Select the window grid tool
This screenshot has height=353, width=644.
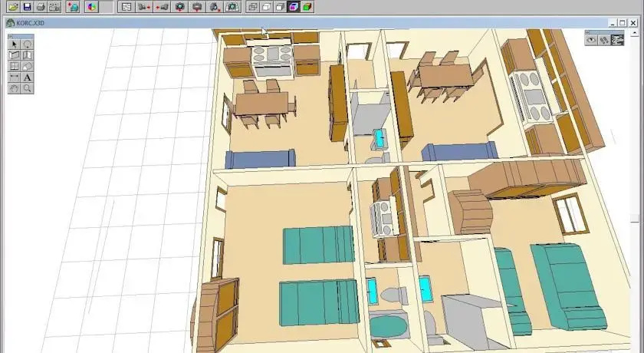(x=15, y=67)
